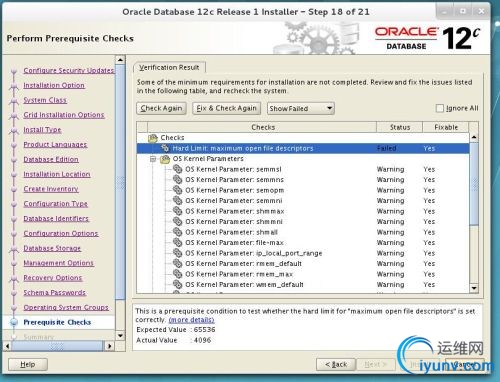Go to Product Languages step
The image size is (500, 382).
click(55, 145)
